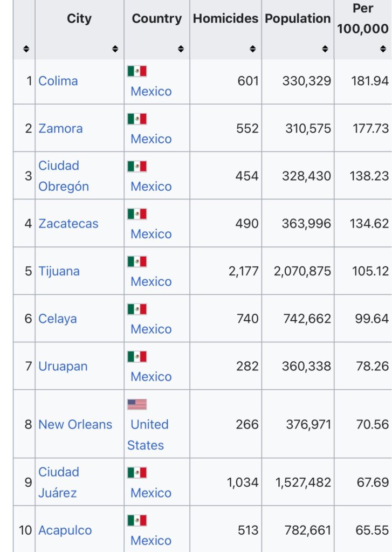The width and height of the screenshot is (392, 552).
Task: Click the Mexico flag icon beside Colima
Action: pos(137,71)
